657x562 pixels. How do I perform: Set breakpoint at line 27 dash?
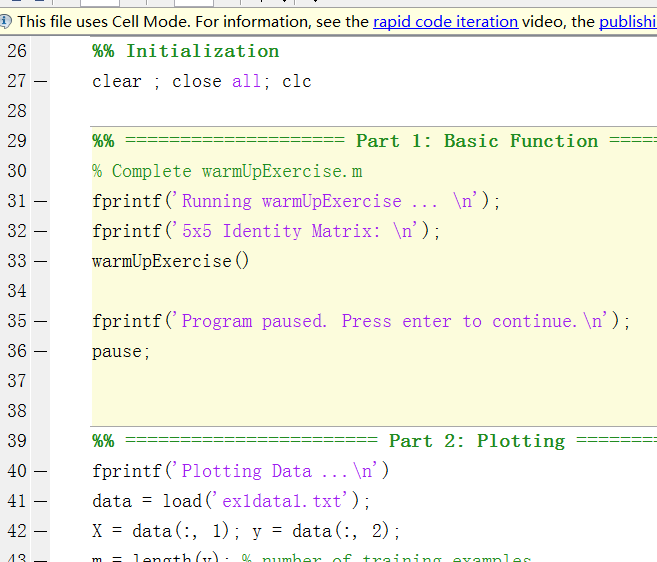click(x=40, y=82)
